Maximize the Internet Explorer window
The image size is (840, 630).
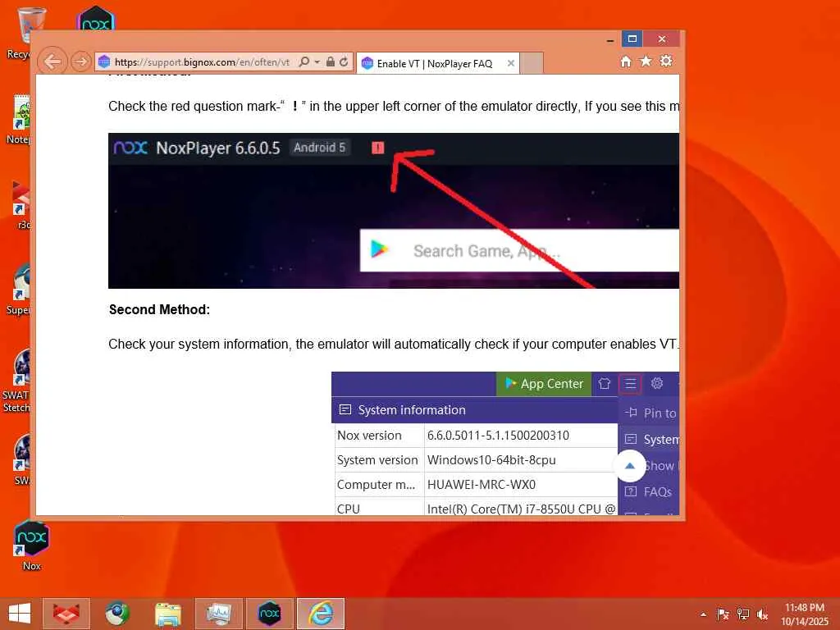click(x=632, y=39)
